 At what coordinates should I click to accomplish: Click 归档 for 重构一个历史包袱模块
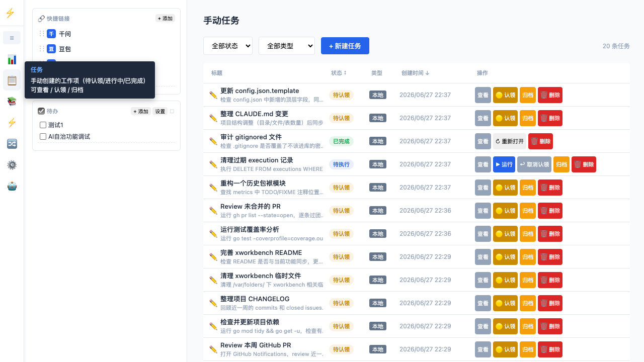coord(528,188)
